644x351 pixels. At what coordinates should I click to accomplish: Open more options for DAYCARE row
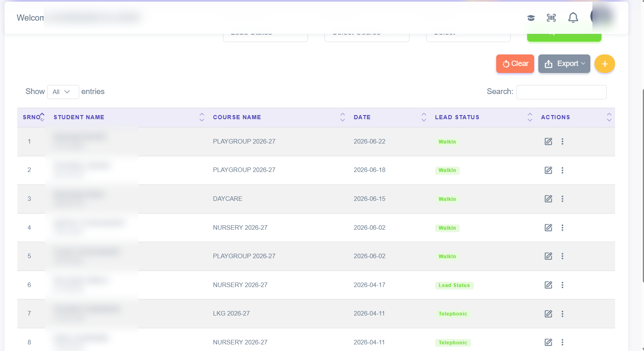562,199
